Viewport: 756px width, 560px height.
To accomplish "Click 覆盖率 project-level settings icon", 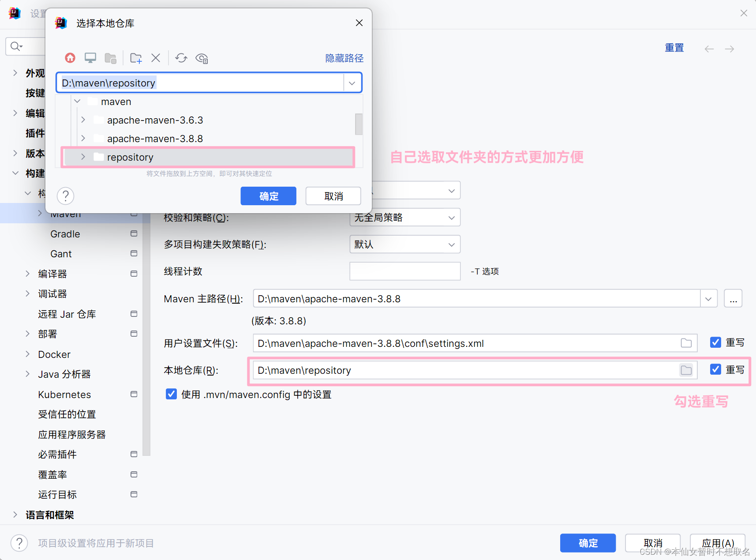I will point(134,474).
